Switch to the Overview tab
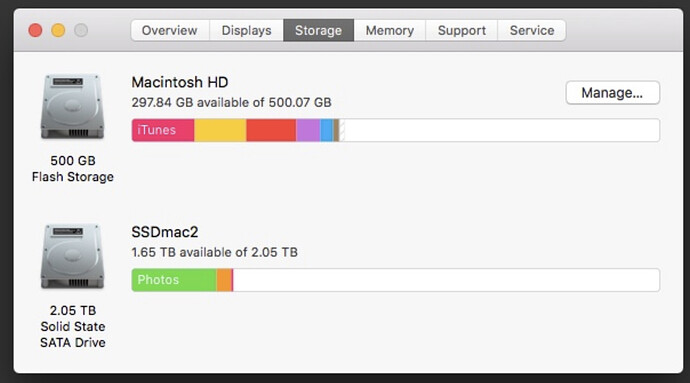 pyautogui.click(x=170, y=30)
